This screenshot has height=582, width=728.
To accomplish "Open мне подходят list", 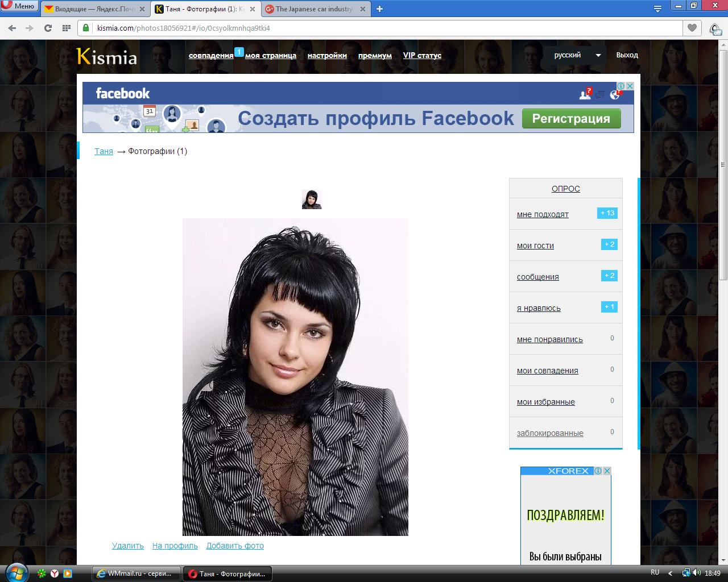I will (543, 214).
